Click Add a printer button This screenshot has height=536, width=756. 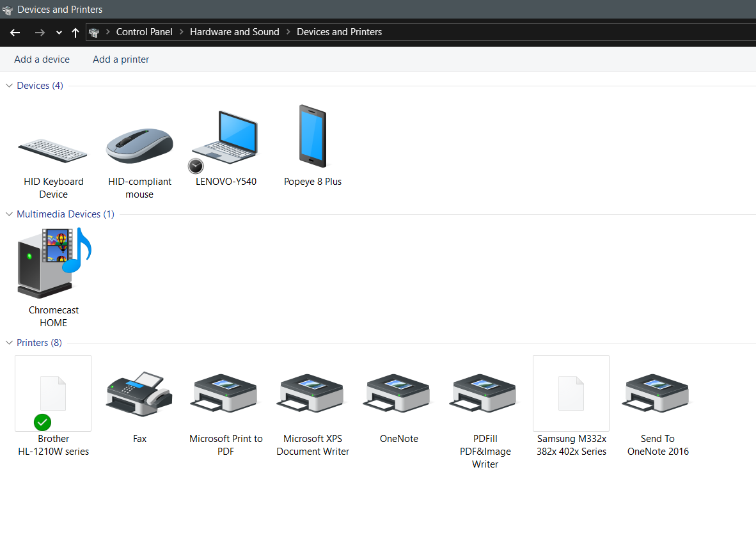point(121,59)
